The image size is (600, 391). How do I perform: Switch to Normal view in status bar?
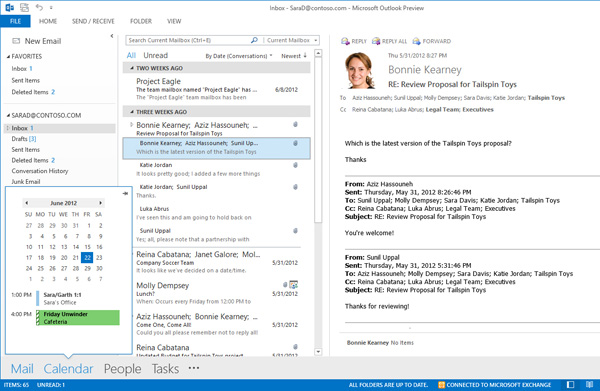pyautogui.click(x=570, y=385)
